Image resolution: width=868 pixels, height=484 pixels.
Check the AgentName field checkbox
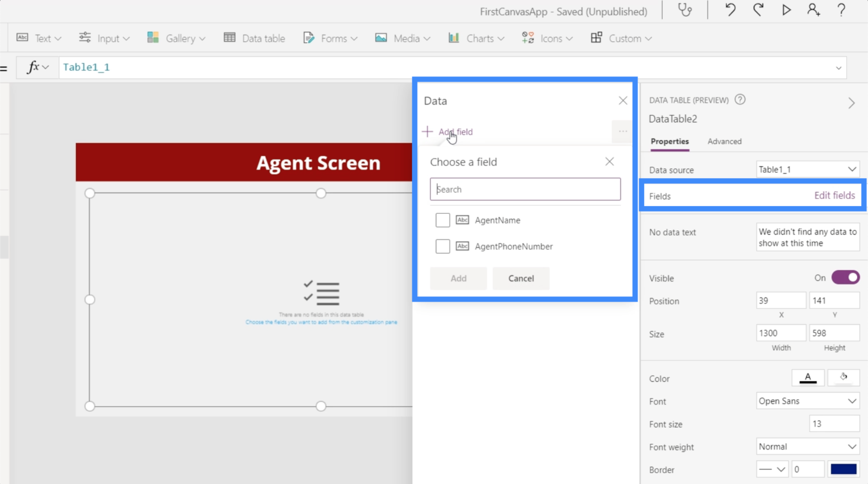click(x=442, y=220)
